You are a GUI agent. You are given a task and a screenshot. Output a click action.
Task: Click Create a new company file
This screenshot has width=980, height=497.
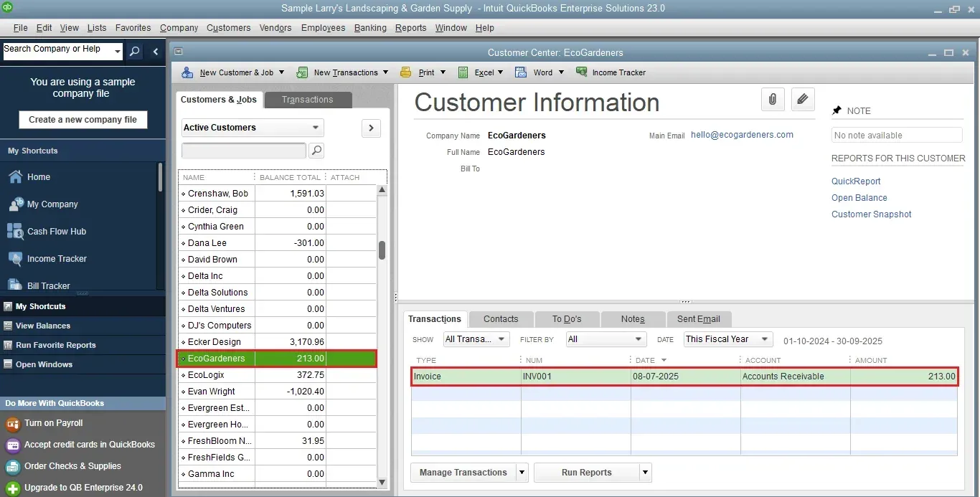(83, 120)
